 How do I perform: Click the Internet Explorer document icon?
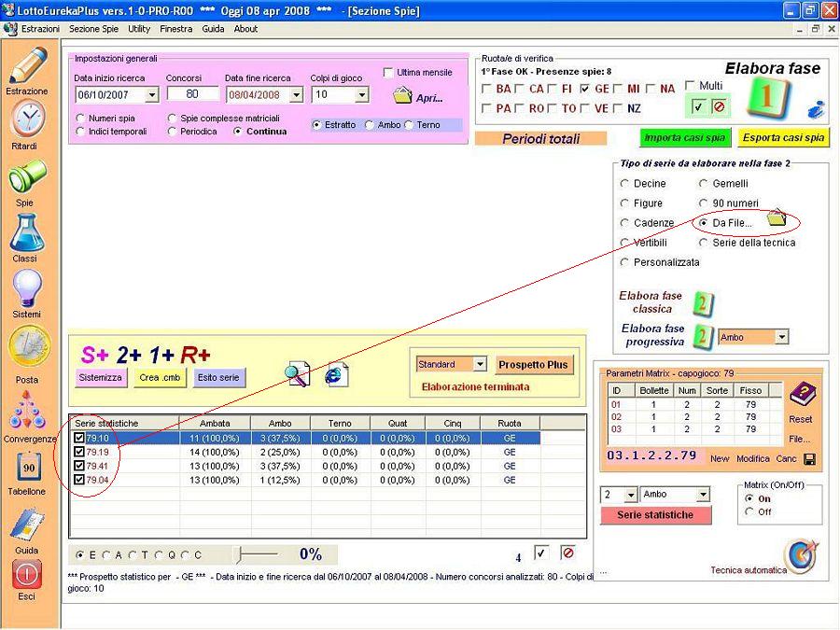[336, 374]
